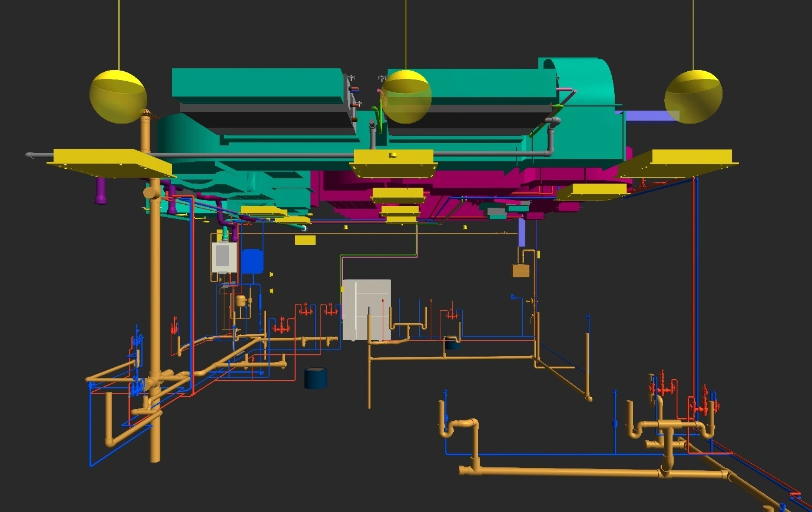
Task: Select the left yellow sphere light fixture
Action: (x=118, y=97)
